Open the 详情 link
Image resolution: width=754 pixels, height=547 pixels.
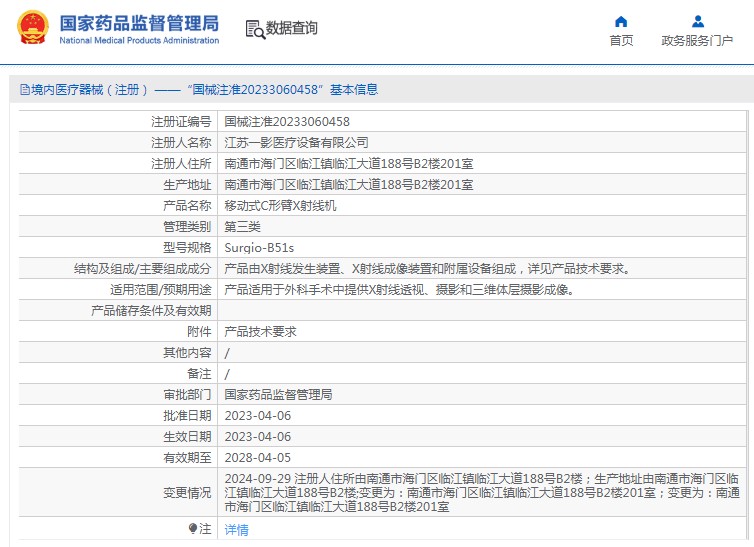click(236, 530)
